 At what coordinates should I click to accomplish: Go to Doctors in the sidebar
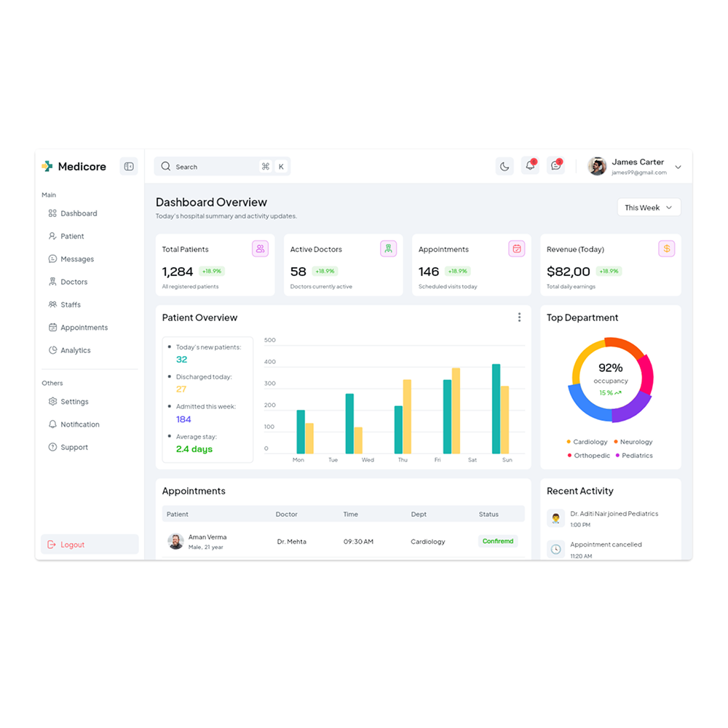pyautogui.click(x=74, y=282)
